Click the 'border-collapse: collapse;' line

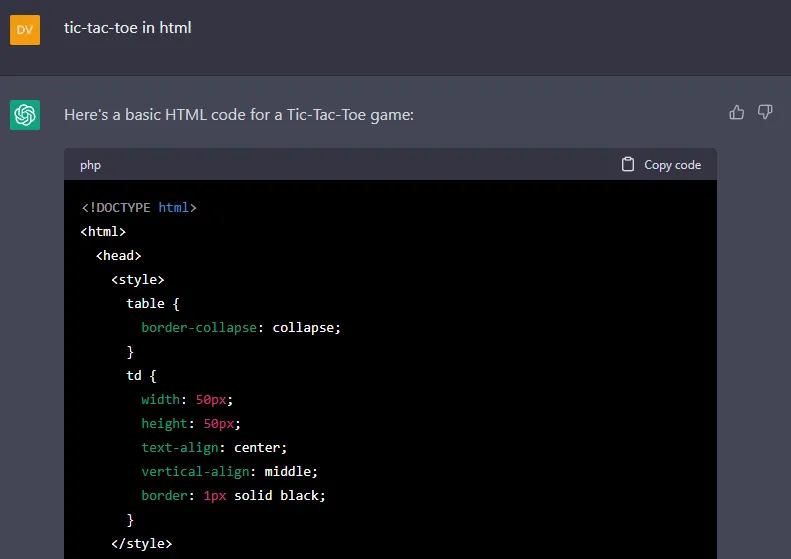tap(241, 328)
